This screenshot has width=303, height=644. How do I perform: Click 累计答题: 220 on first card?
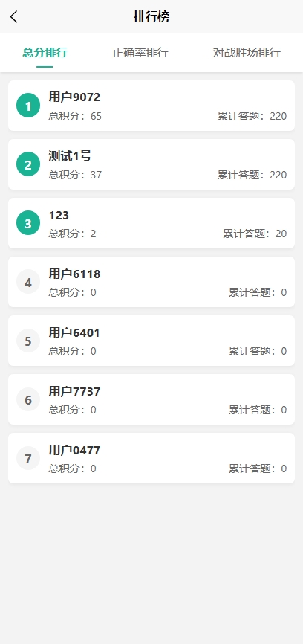[252, 116]
